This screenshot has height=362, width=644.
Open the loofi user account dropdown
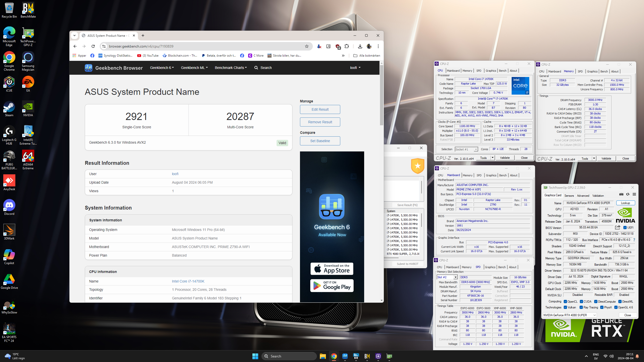point(355,68)
